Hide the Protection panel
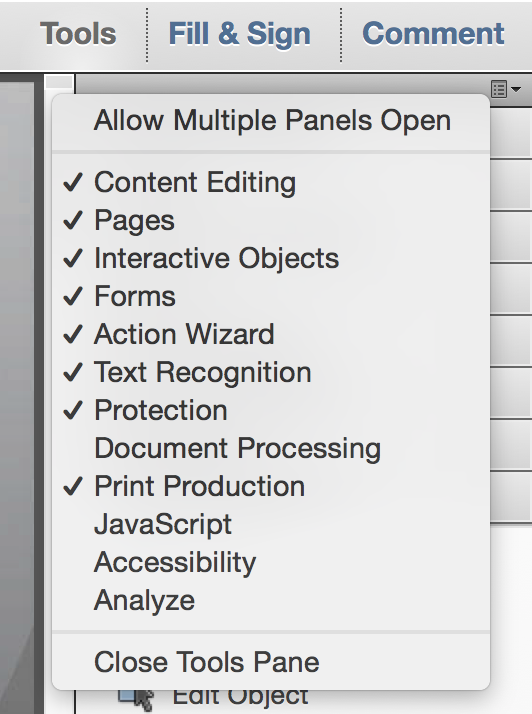Viewport: 532px width, 714px height. [271, 410]
